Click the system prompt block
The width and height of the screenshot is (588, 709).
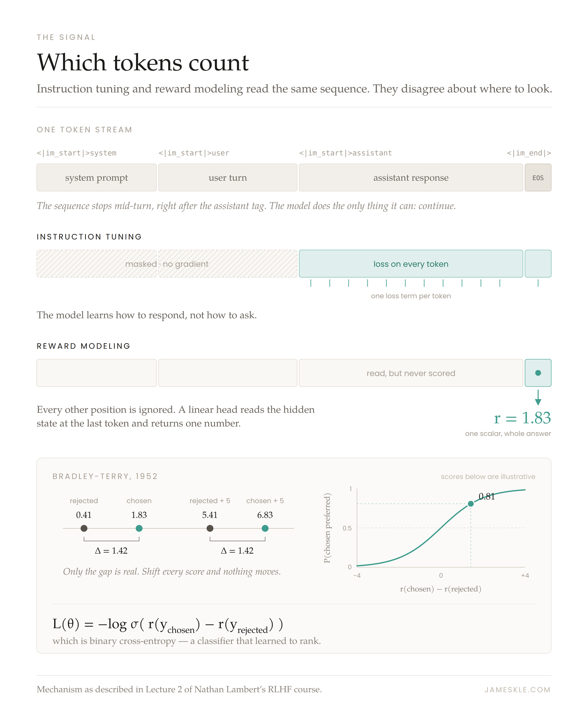[x=96, y=178]
